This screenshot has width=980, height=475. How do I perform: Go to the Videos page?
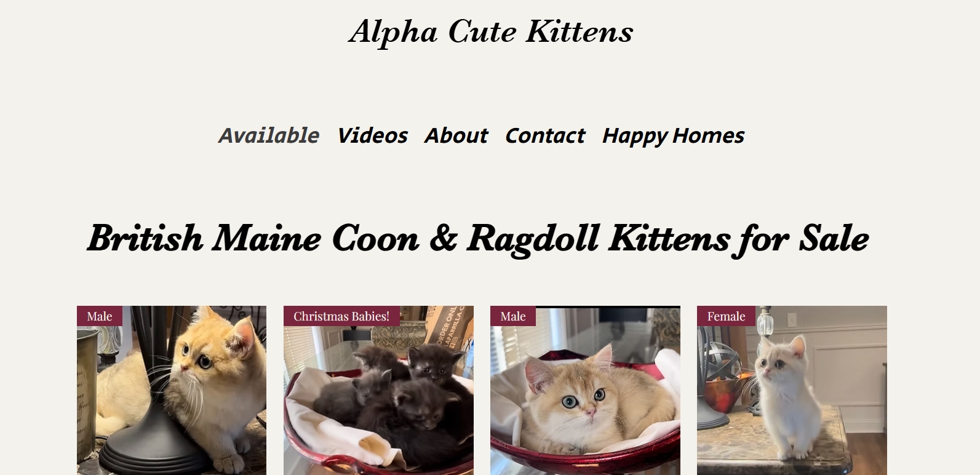click(x=372, y=135)
